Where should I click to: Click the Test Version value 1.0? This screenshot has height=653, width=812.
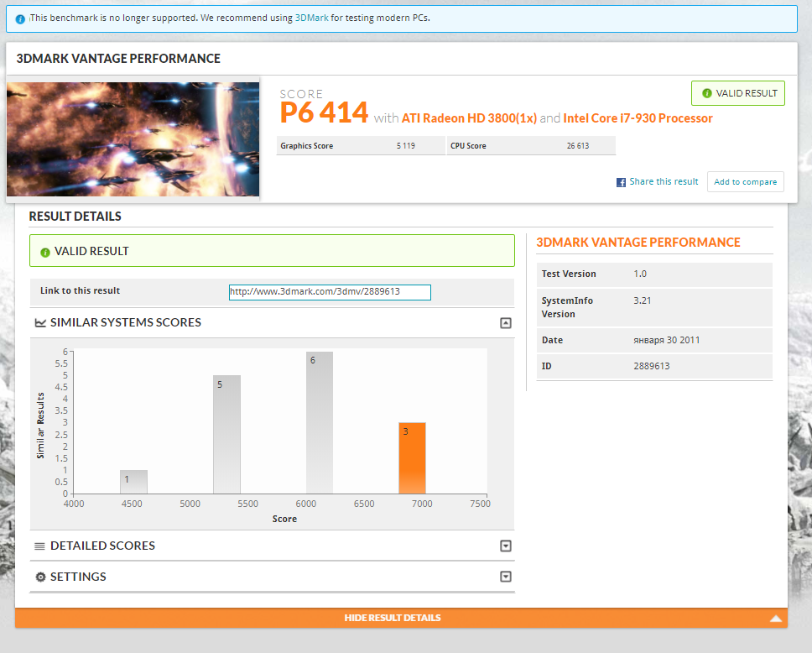pos(640,274)
